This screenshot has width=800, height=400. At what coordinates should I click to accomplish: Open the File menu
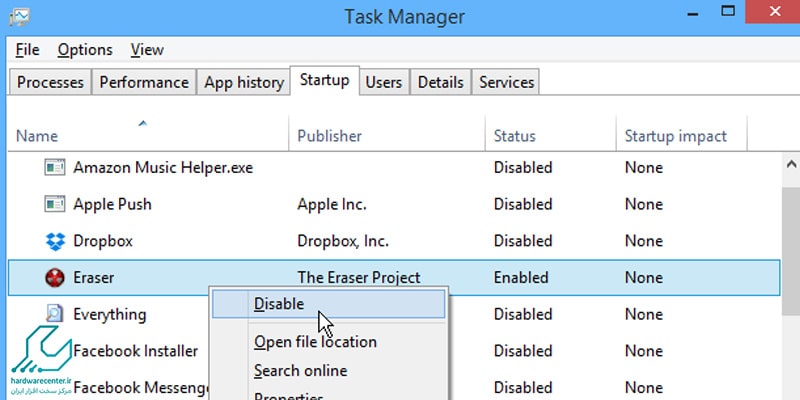pos(28,49)
